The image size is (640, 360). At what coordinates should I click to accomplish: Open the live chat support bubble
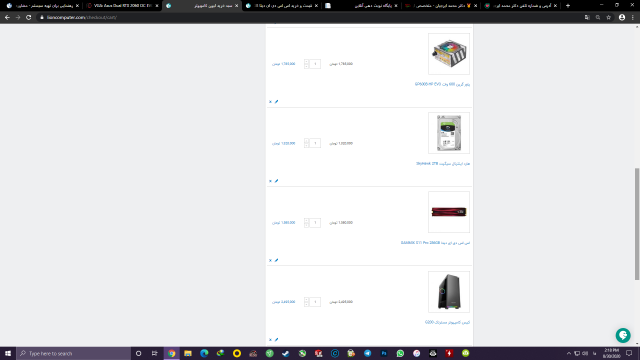pyautogui.click(x=623, y=335)
